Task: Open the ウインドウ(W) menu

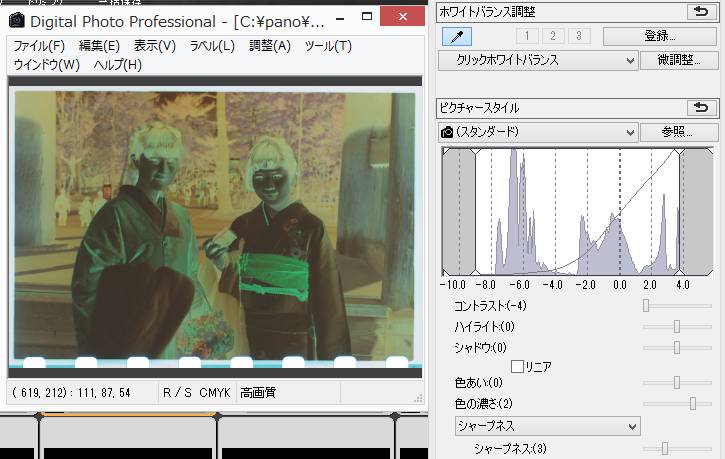Action: click(x=46, y=65)
